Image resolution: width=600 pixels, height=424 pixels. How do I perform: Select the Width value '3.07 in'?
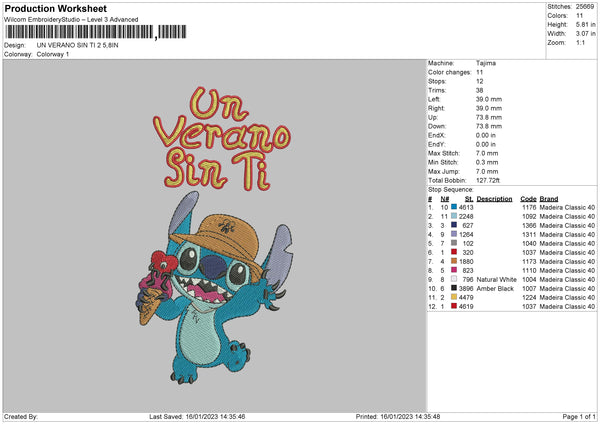(585, 34)
